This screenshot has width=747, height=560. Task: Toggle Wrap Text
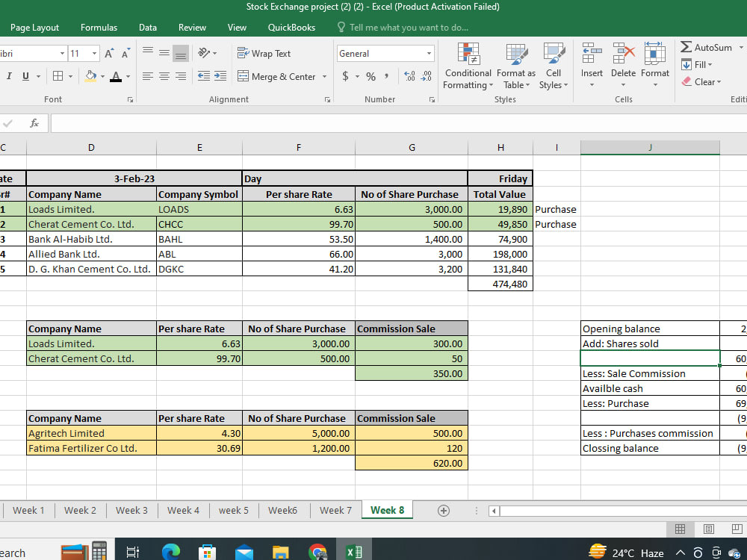pyautogui.click(x=264, y=53)
